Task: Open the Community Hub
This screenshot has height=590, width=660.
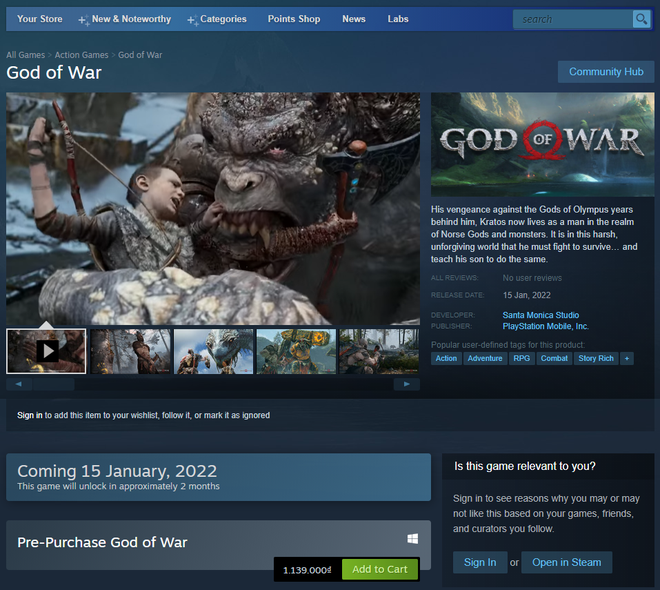Action: pos(606,72)
